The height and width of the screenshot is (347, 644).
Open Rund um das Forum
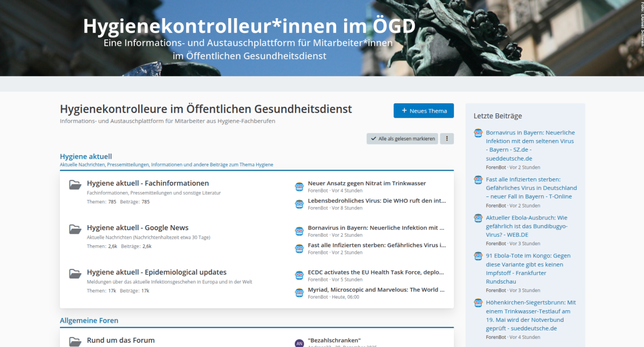click(x=121, y=340)
